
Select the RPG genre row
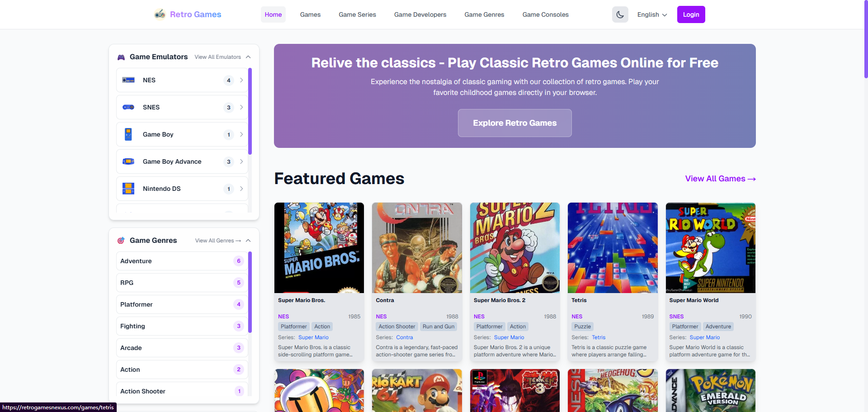pos(182,283)
